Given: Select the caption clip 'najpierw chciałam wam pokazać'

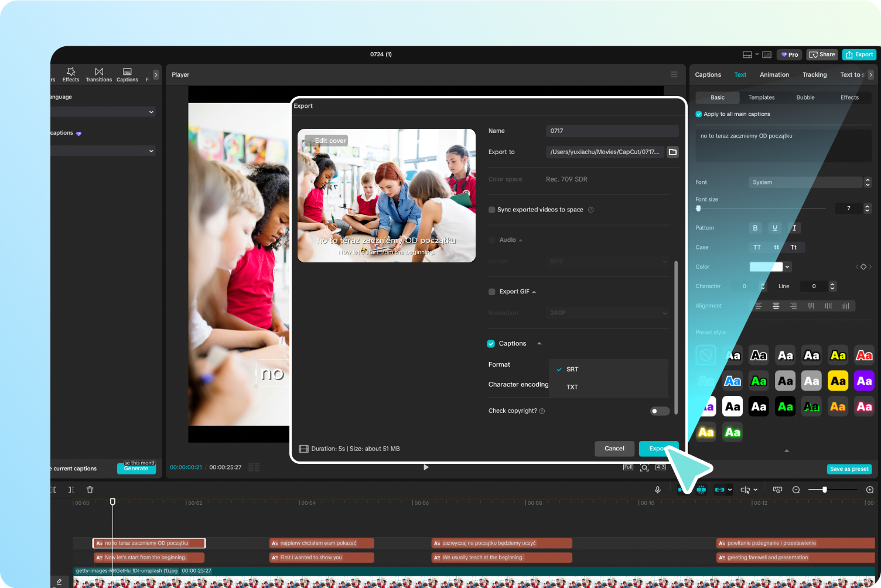Looking at the screenshot, I should (x=321, y=543).
